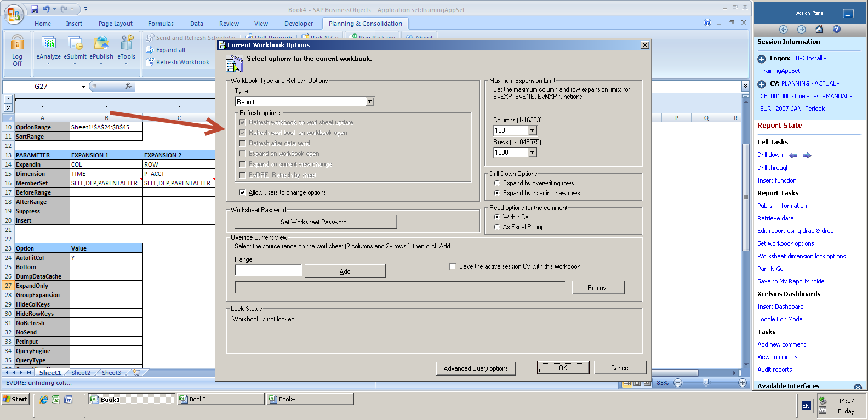Image resolution: width=868 pixels, height=420 pixels.
Task: Click the Book3 taskbar button
Action: point(221,399)
